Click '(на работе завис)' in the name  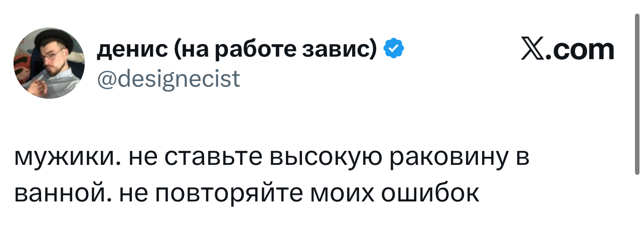tap(275, 49)
